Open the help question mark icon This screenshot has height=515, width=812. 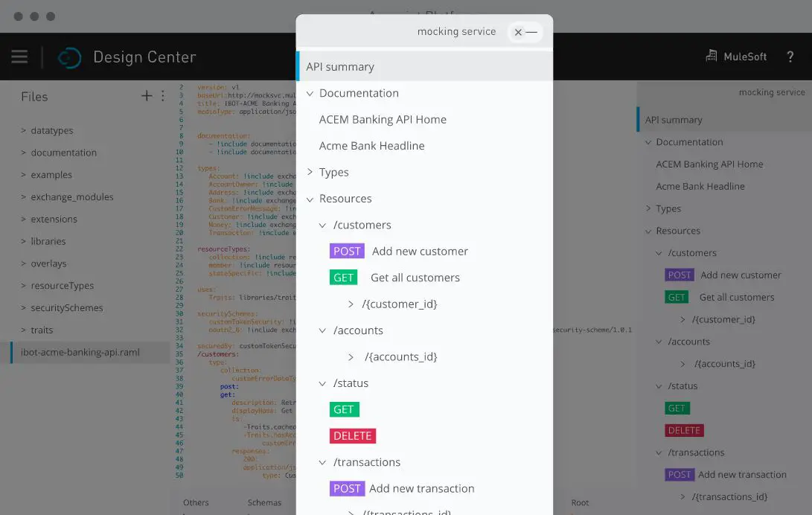(790, 57)
